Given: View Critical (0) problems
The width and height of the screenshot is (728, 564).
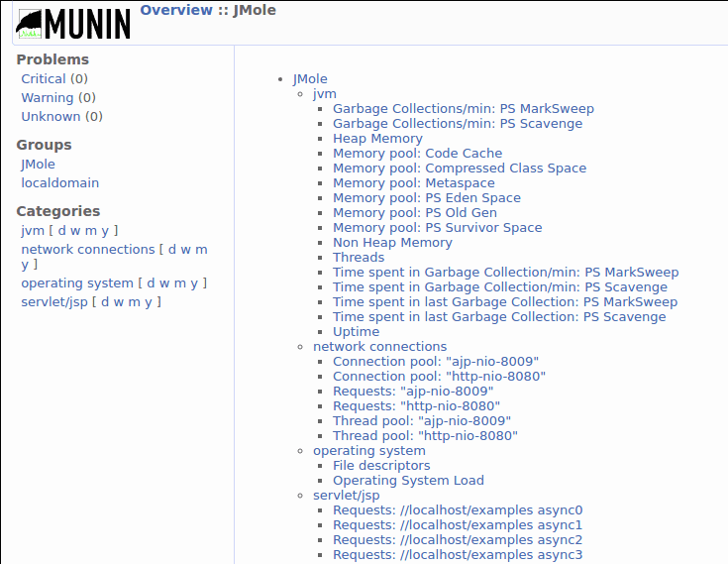Looking at the screenshot, I should point(54,79).
